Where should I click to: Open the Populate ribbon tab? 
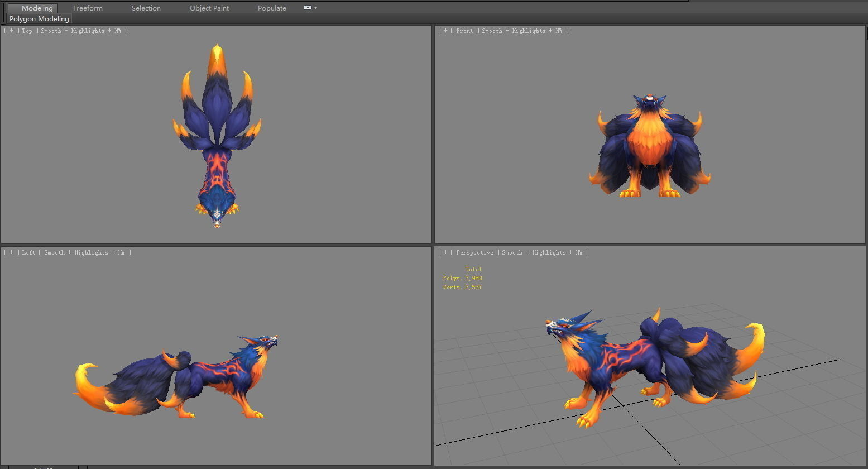(x=272, y=8)
